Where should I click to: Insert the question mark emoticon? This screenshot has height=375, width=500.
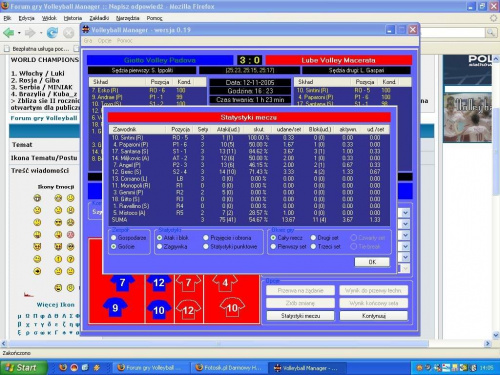tap(70, 259)
